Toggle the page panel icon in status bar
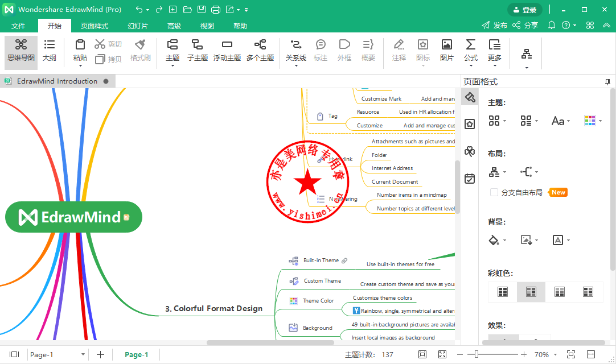The image size is (616, 364). pyautogui.click(x=14, y=354)
